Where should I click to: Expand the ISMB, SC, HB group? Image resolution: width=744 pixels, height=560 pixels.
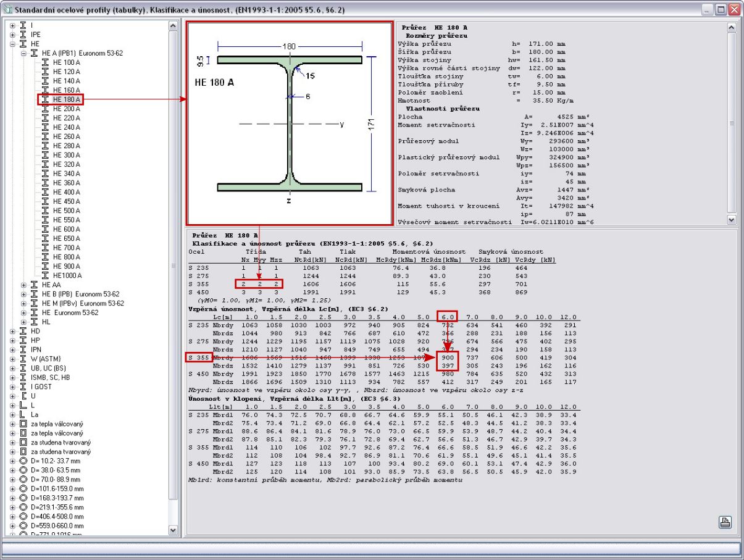(13, 377)
